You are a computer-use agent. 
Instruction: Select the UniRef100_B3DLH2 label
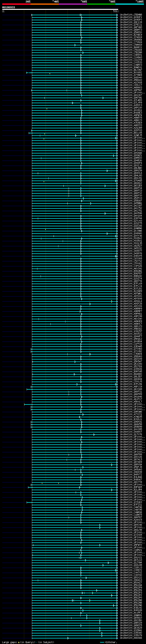[131, 608]
